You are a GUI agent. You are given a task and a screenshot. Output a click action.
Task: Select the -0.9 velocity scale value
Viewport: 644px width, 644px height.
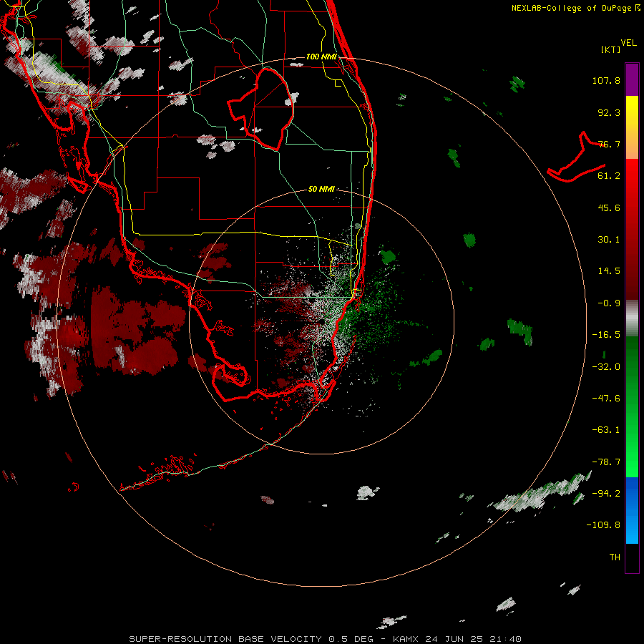(609, 303)
